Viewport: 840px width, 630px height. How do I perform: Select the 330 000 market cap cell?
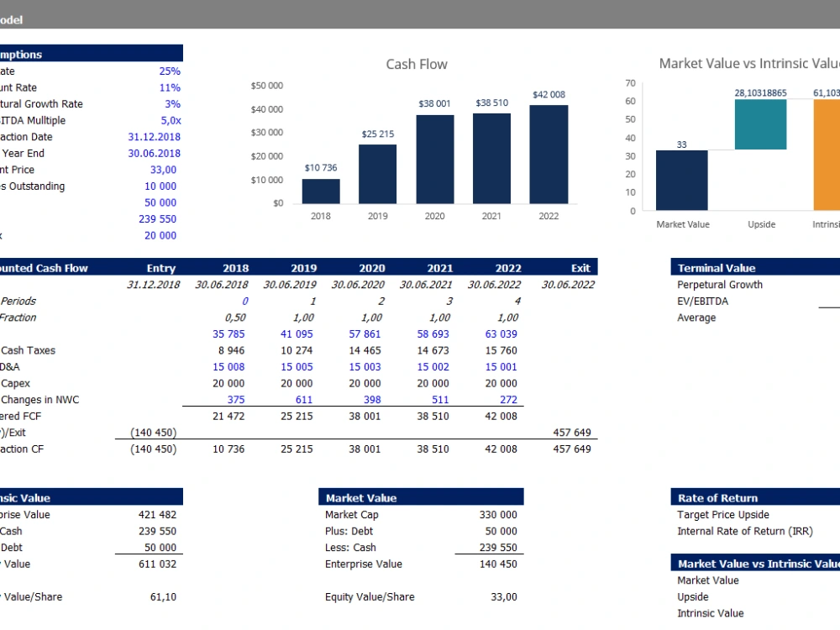coord(498,515)
